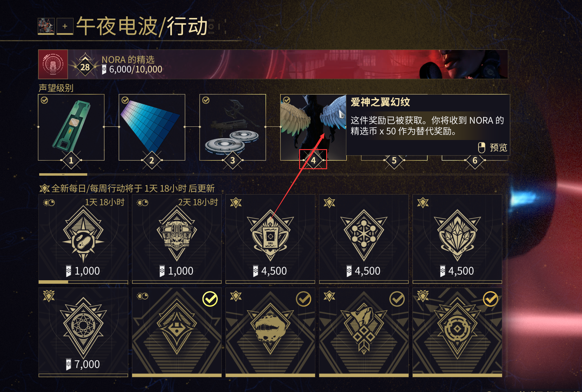Click the tier 4 diamond rank marker
582x392 pixels.
(x=313, y=160)
